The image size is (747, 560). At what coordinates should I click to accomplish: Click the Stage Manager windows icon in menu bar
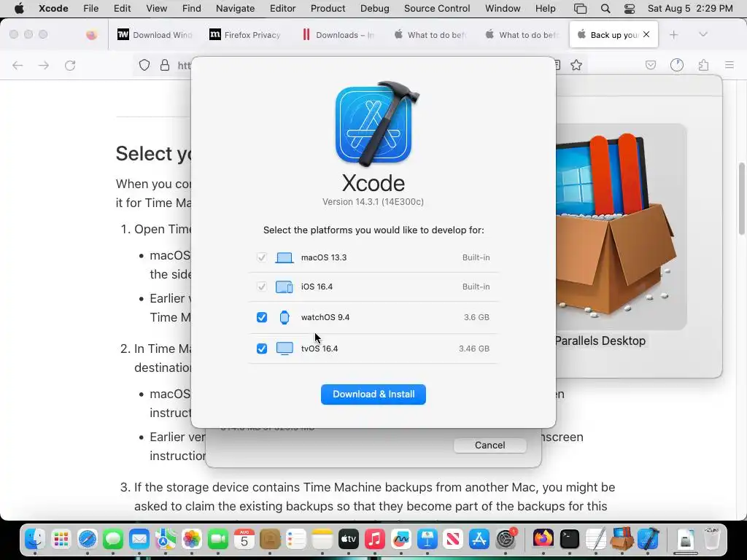(580, 9)
